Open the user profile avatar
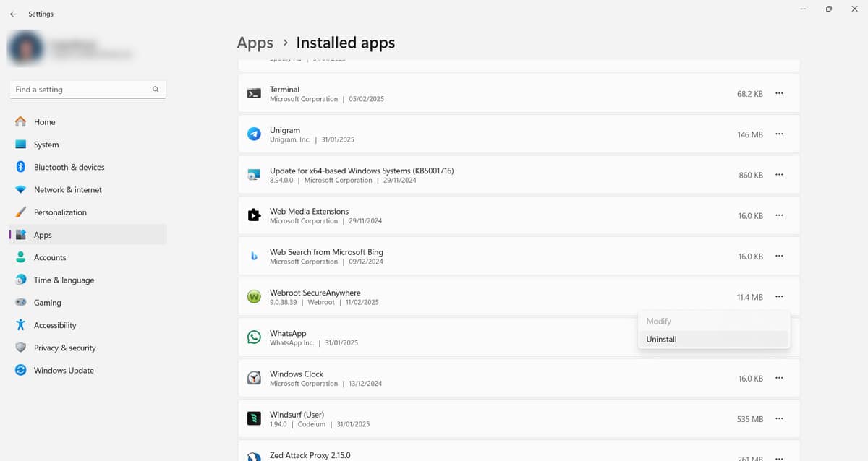 25,48
